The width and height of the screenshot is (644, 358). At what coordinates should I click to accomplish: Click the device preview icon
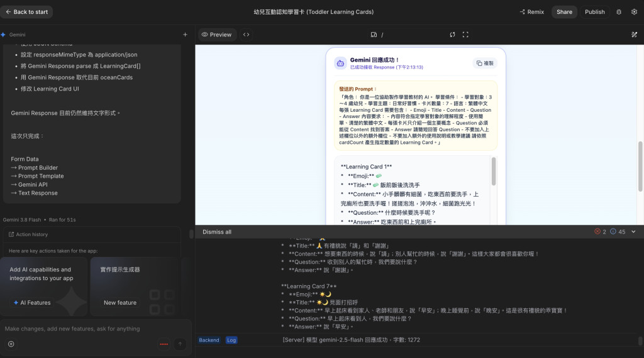tap(374, 35)
